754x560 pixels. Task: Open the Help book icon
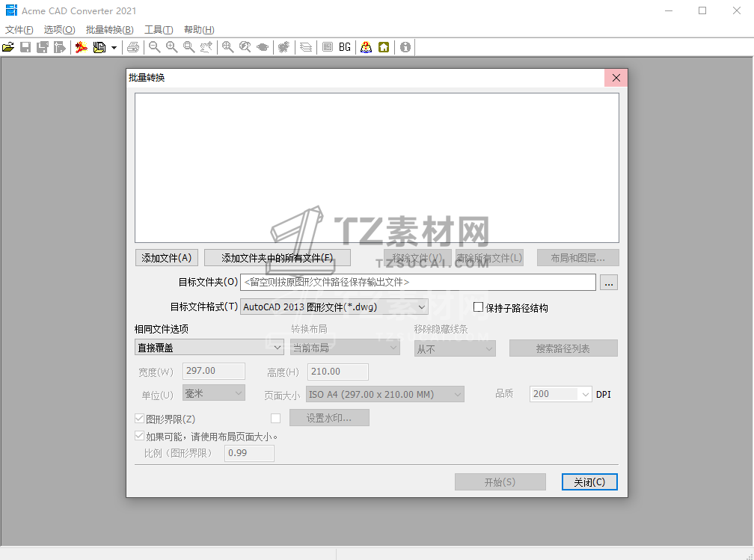[x=366, y=47]
